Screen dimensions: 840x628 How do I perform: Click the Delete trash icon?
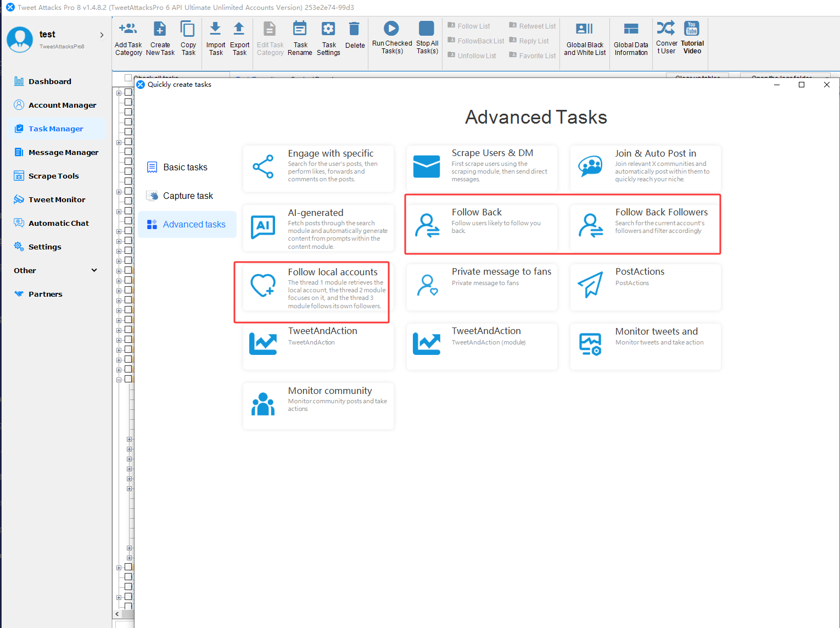355,36
